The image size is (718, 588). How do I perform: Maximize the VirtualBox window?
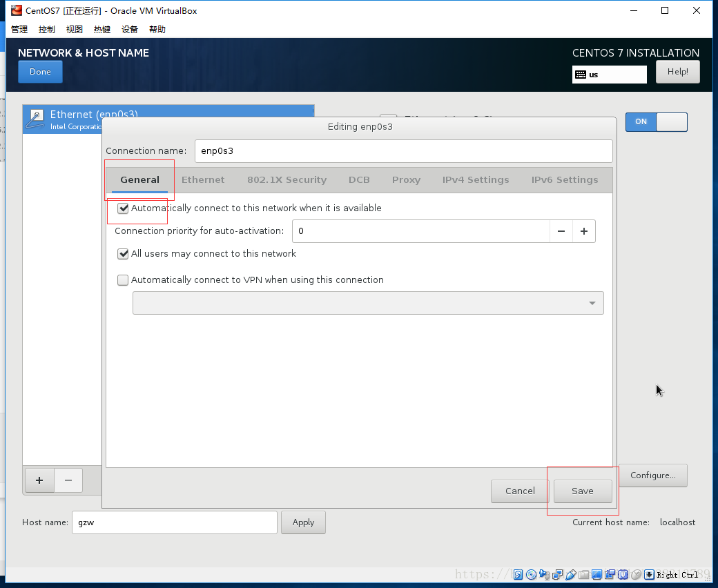click(665, 10)
